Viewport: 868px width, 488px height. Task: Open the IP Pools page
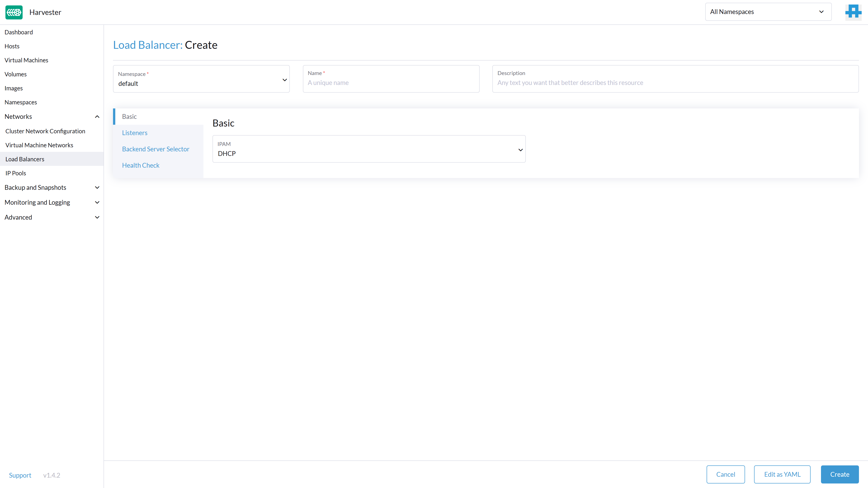[x=16, y=173]
